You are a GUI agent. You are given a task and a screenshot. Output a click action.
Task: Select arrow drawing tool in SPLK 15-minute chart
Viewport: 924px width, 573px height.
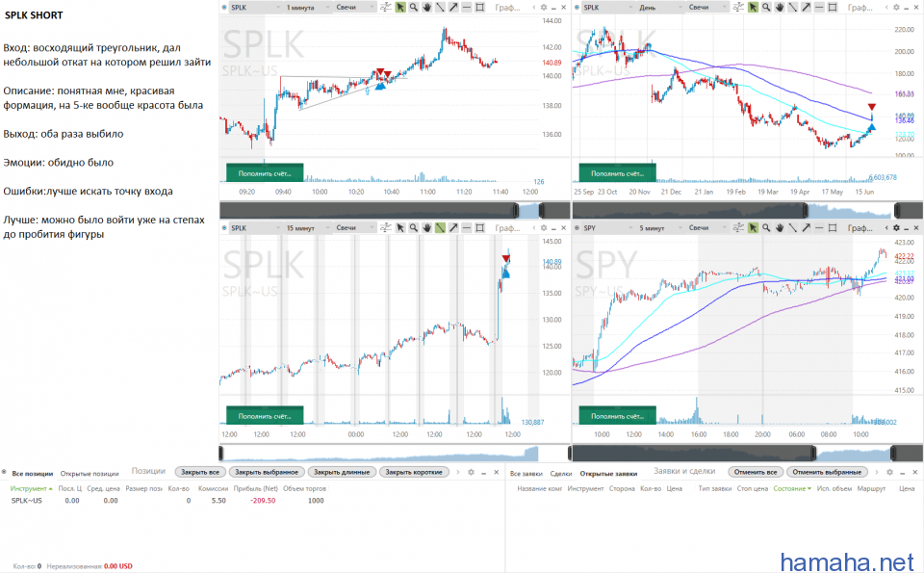pos(453,227)
